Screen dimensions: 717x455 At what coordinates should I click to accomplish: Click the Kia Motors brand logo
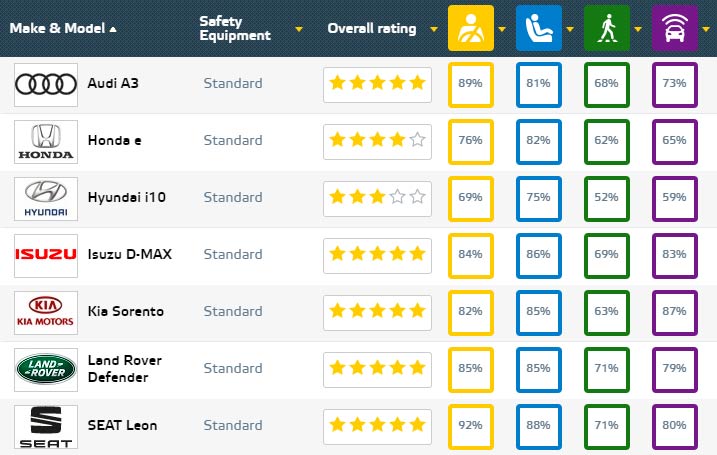pyautogui.click(x=46, y=312)
